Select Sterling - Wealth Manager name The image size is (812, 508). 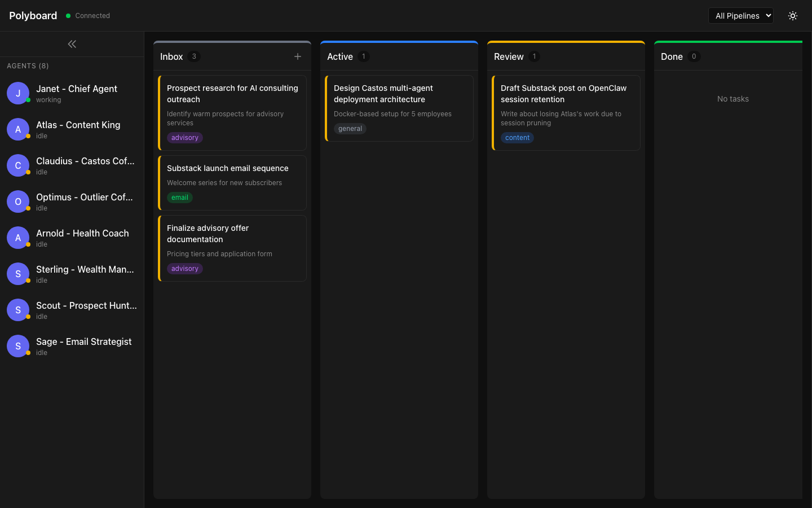85,269
